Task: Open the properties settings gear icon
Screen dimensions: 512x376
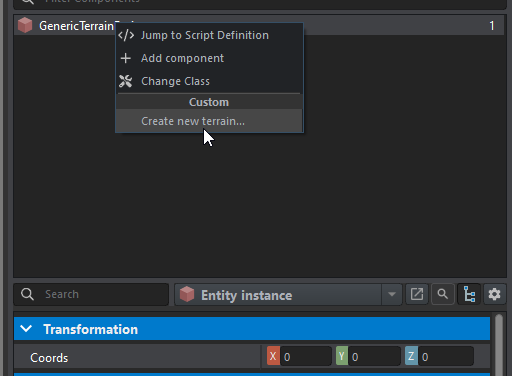Action: (x=494, y=294)
